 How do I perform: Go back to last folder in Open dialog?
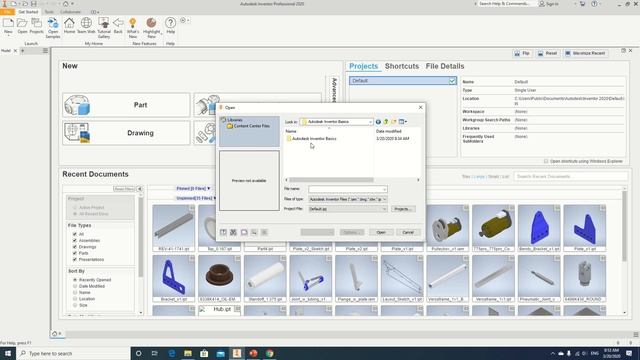pyautogui.click(x=378, y=122)
